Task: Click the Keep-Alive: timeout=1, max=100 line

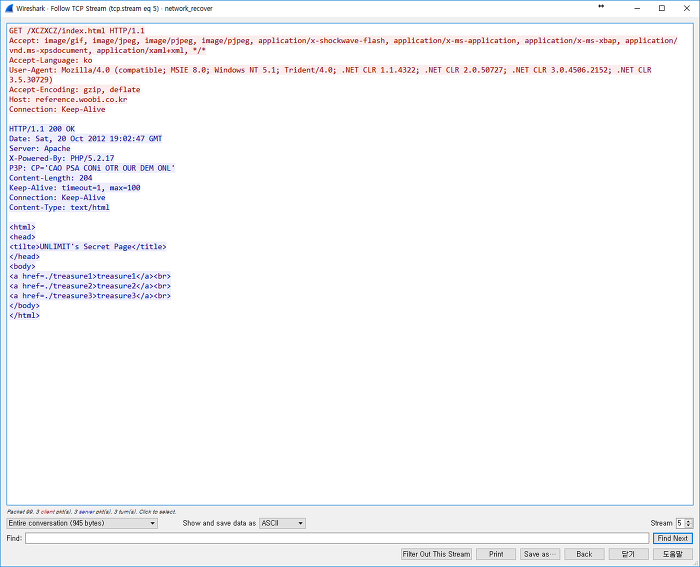Action: click(x=75, y=188)
